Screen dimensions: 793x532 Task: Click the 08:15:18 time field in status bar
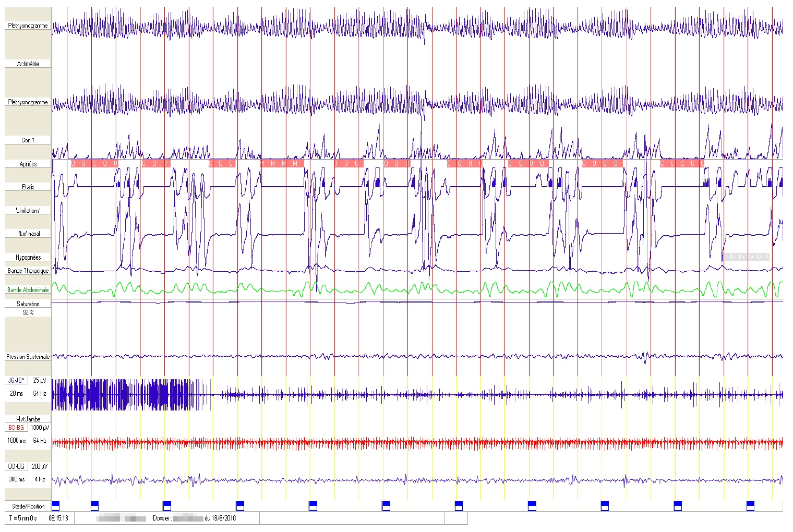click(58, 519)
